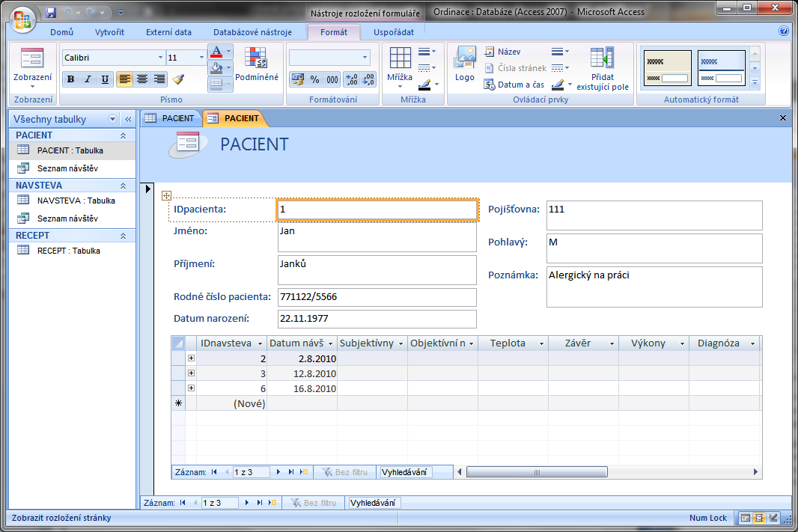Viewport: 798px width, 532px height.
Task: Toggle bold formatting
Action: coord(70,79)
